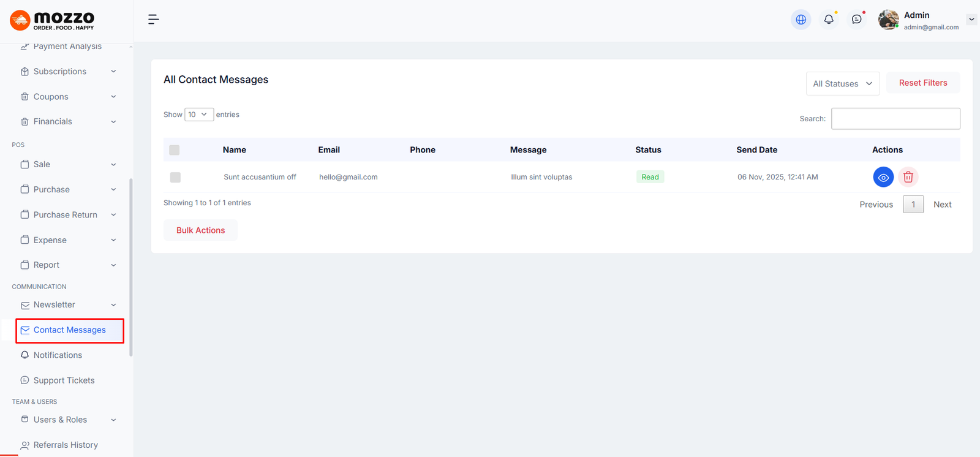
Task: Go to Referrals History in sidebar
Action: click(66, 445)
